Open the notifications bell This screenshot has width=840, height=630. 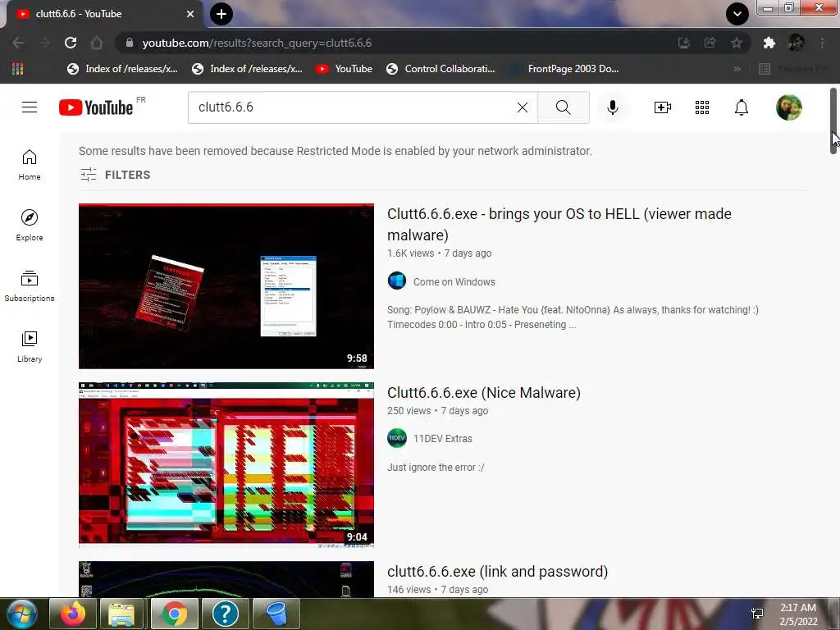741,107
